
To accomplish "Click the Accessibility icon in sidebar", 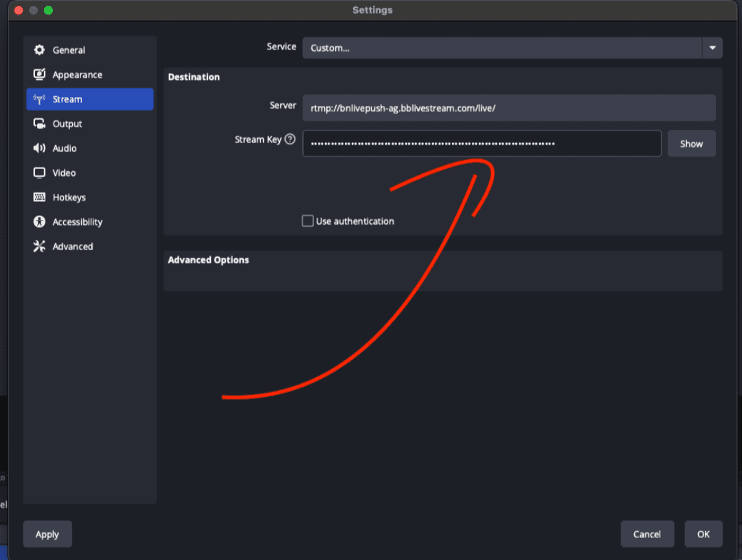I will pos(39,222).
